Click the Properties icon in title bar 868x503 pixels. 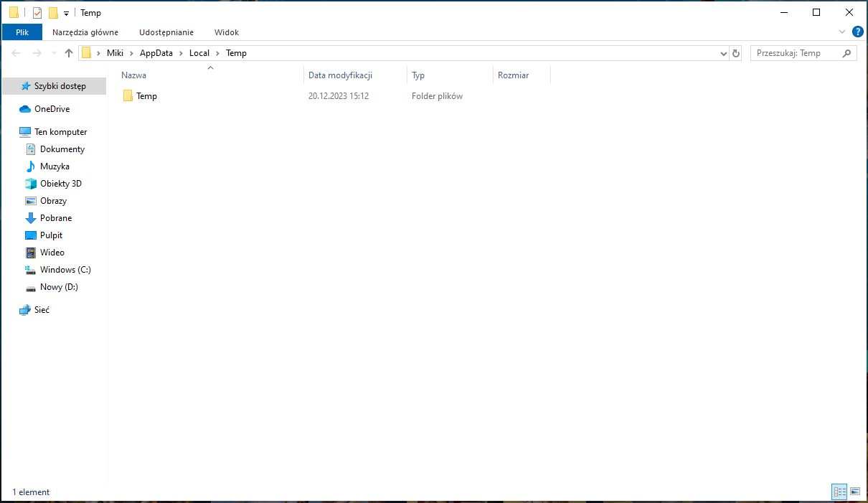[37, 13]
